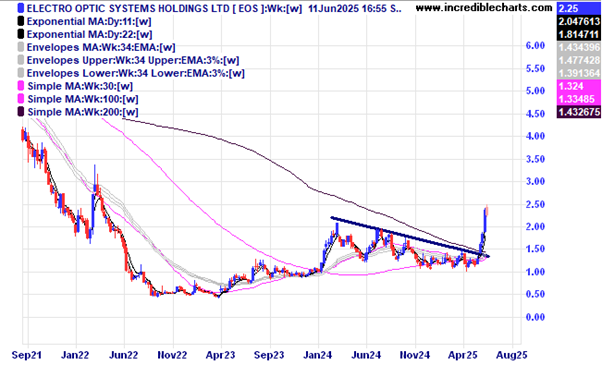Select the Exponential MA:Dy:22:[w] legend entry
The image size is (602, 365).
click(x=89, y=35)
